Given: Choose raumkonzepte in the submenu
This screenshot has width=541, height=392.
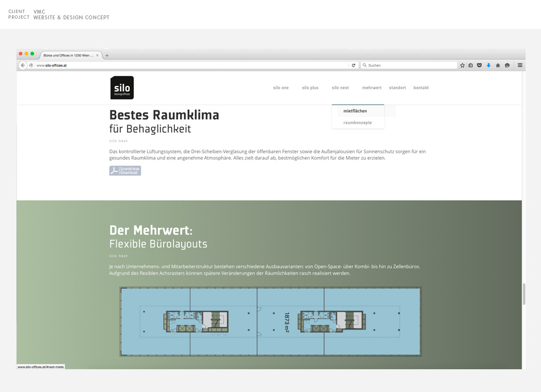Looking at the screenshot, I should [x=357, y=123].
